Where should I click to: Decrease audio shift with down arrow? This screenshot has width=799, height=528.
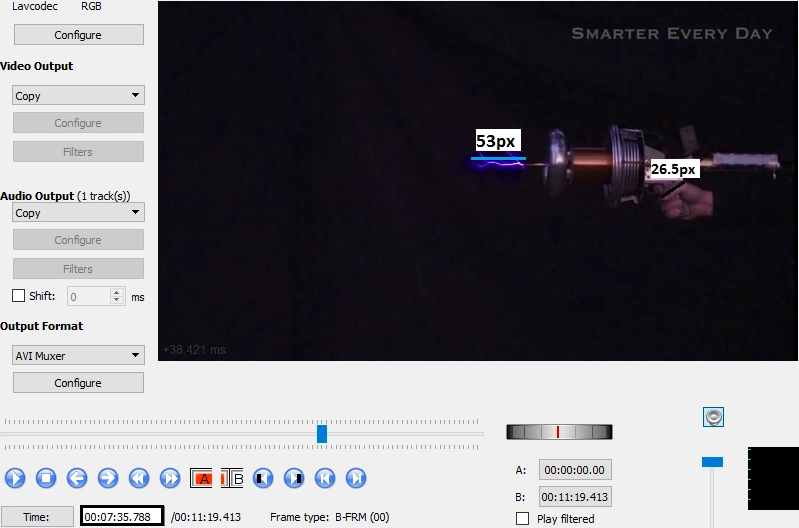coord(117,301)
